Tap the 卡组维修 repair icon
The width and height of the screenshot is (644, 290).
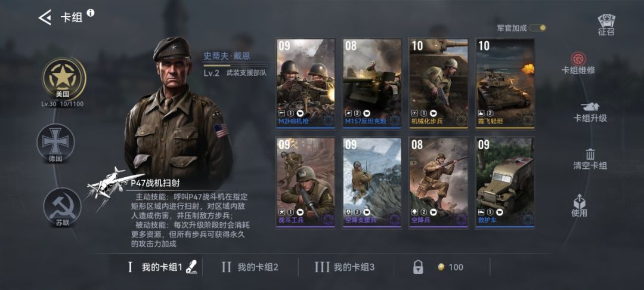(578, 58)
